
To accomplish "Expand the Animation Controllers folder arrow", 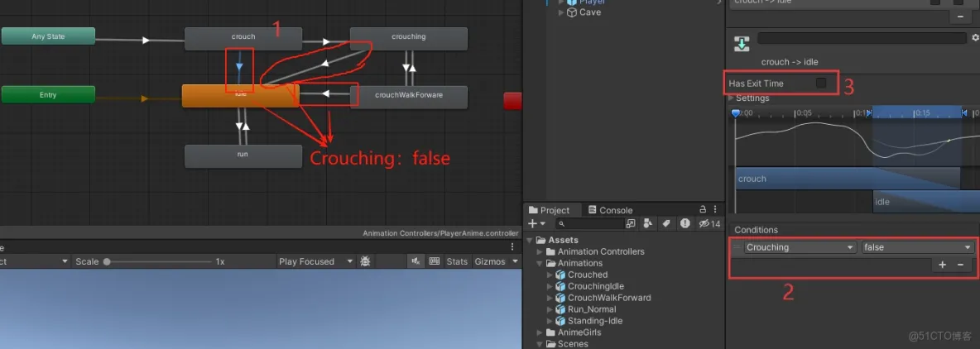I will [x=540, y=251].
